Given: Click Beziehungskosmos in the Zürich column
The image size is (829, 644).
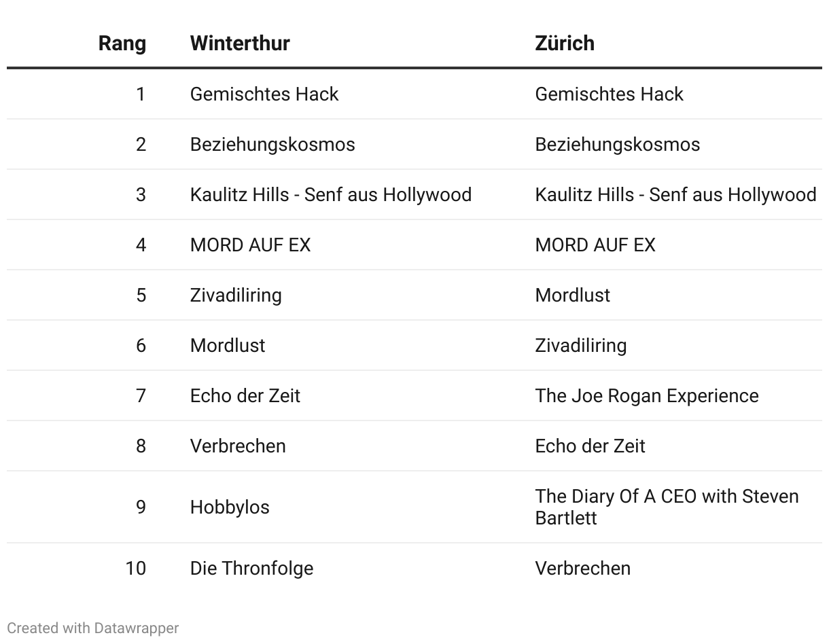Looking at the screenshot, I should click(617, 144).
